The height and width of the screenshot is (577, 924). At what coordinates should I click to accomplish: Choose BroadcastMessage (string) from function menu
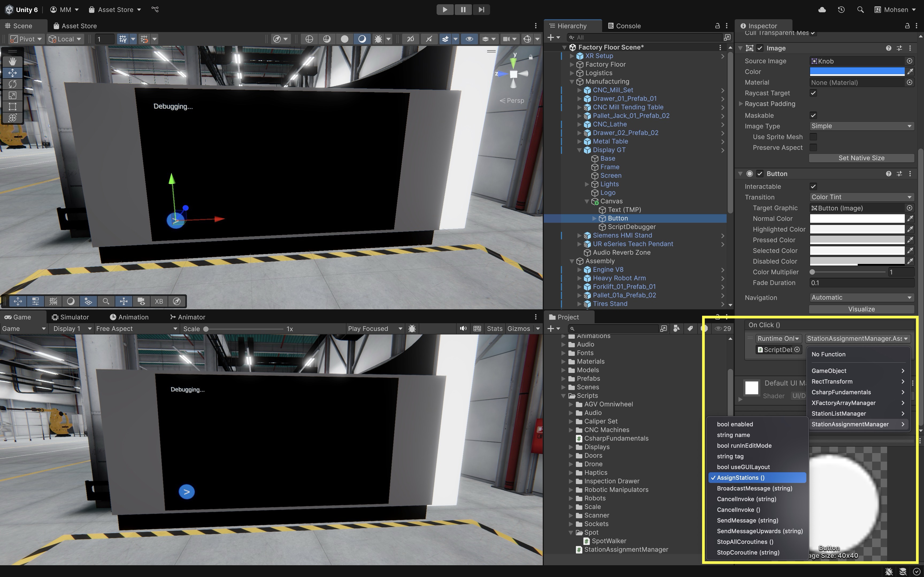(754, 489)
